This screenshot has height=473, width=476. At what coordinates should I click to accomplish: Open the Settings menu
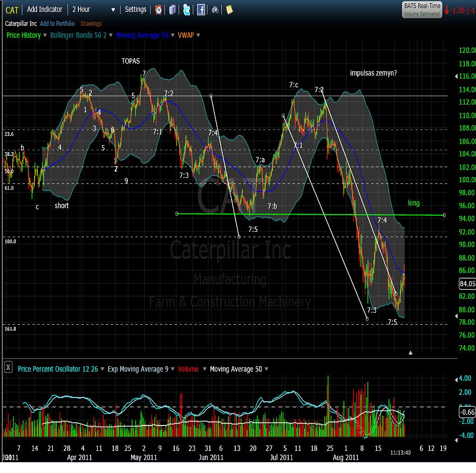click(135, 9)
